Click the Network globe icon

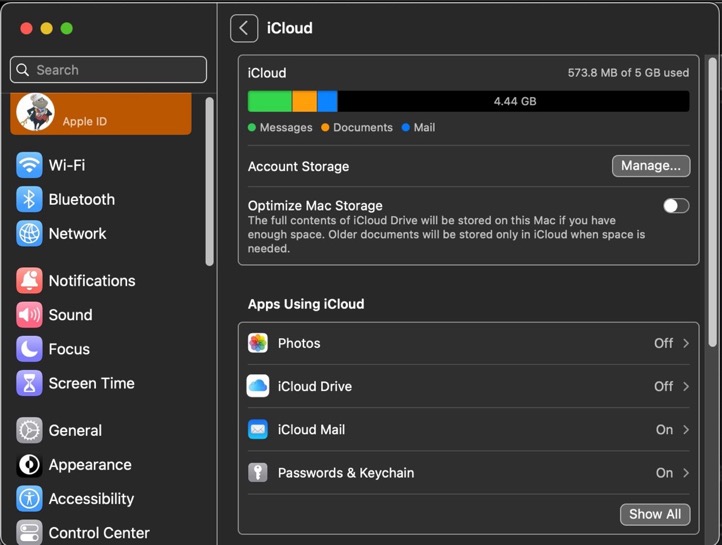29,233
